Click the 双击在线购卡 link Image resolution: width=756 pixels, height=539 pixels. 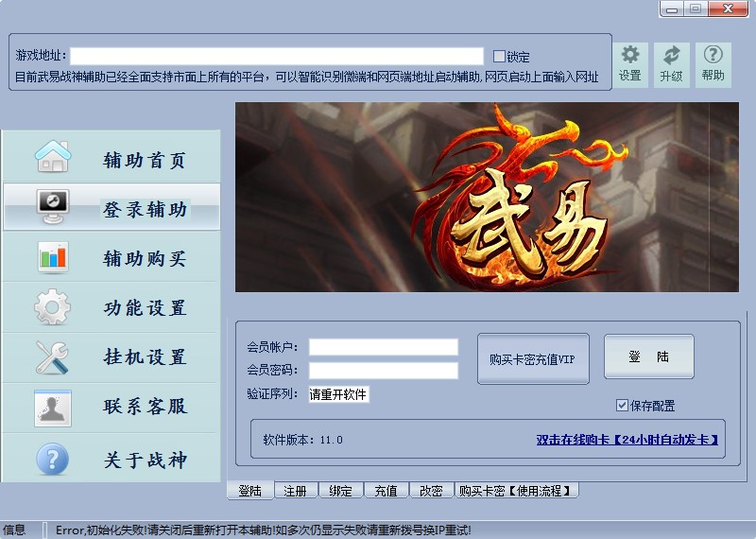tap(627, 440)
